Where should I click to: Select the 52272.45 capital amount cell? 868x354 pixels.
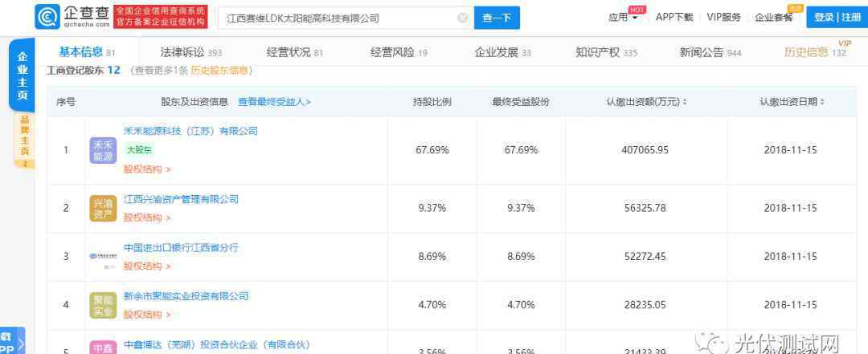click(645, 257)
